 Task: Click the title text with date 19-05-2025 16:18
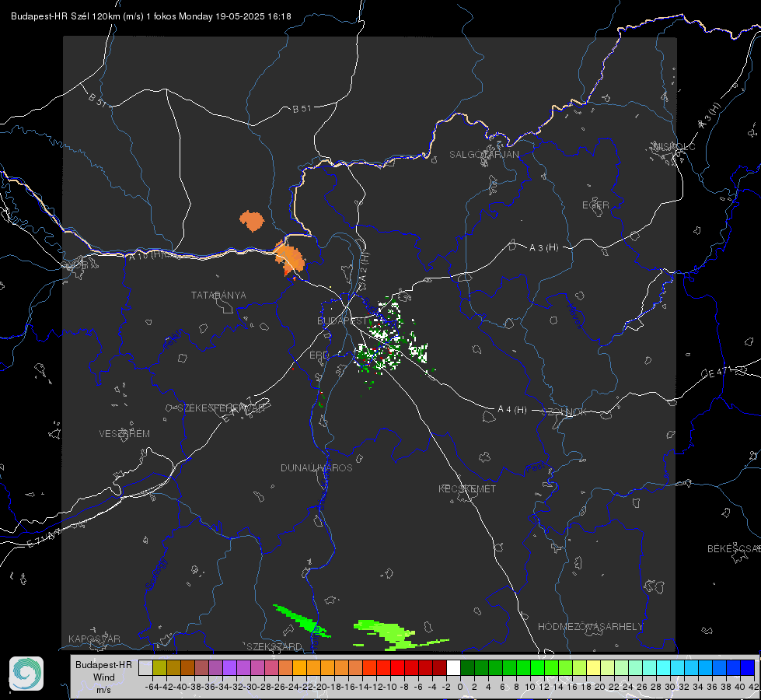[151, 16]
